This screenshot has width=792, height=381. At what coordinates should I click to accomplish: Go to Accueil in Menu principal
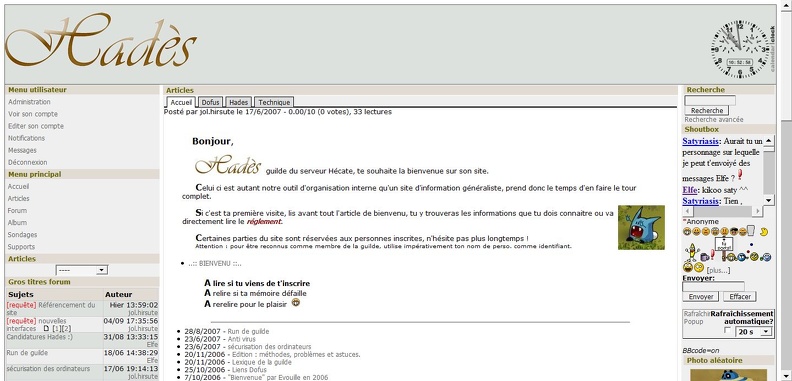coord(18,186)
